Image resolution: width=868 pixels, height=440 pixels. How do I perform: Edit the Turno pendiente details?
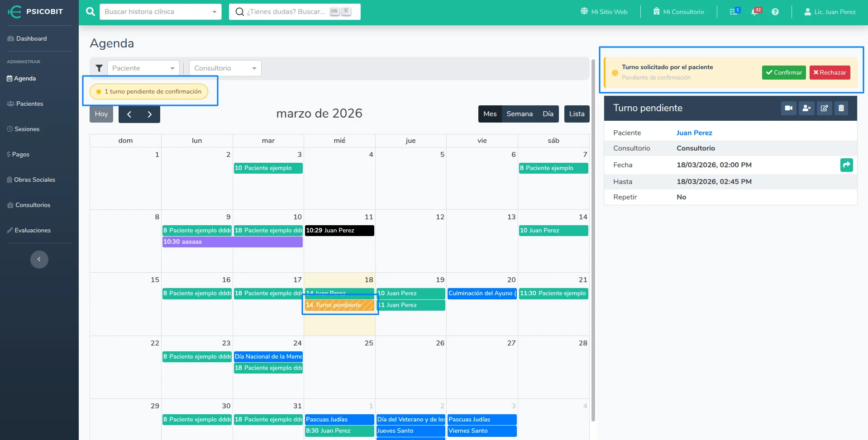(x=824, y=108)
